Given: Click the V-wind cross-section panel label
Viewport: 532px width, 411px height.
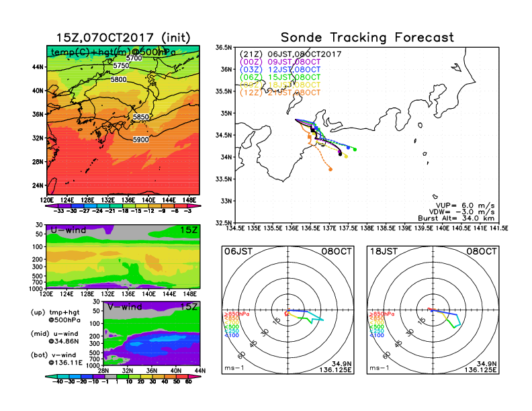Looking at the screenshot, I should click(x=126, y=307).
